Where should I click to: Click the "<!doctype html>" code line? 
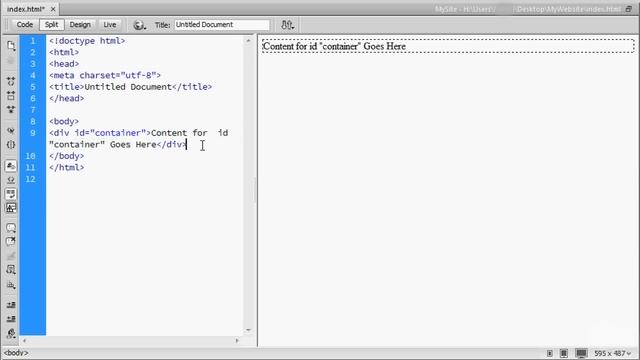coord(87,41)
